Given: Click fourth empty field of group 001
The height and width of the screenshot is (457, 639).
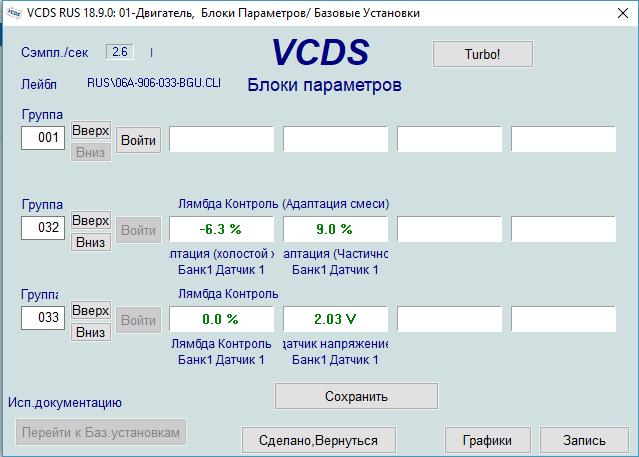Looking at the screenshot, I should 563,139.
